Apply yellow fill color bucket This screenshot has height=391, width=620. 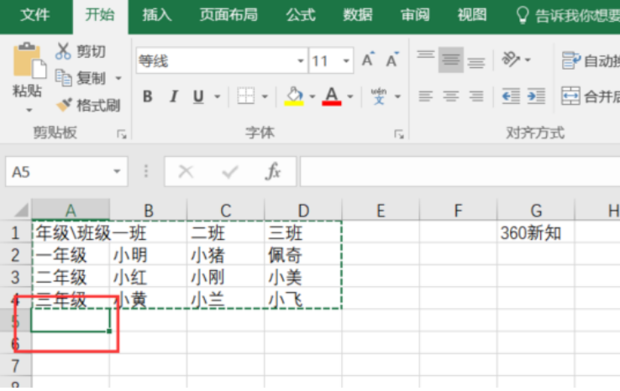coord(294,96)
